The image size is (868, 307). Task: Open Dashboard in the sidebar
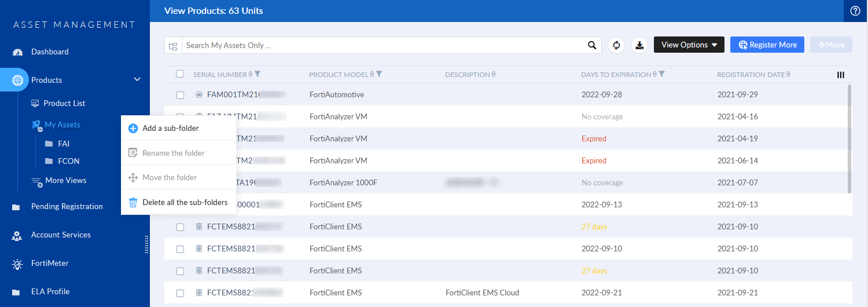coord(50,52)
